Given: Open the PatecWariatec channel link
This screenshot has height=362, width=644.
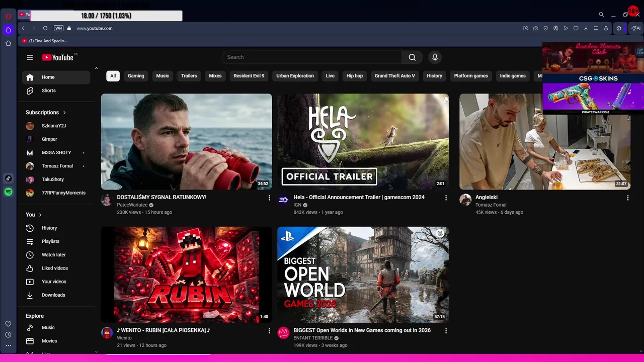Looking at the screenshot, I should pyautogui.click(x=132, y=205).
